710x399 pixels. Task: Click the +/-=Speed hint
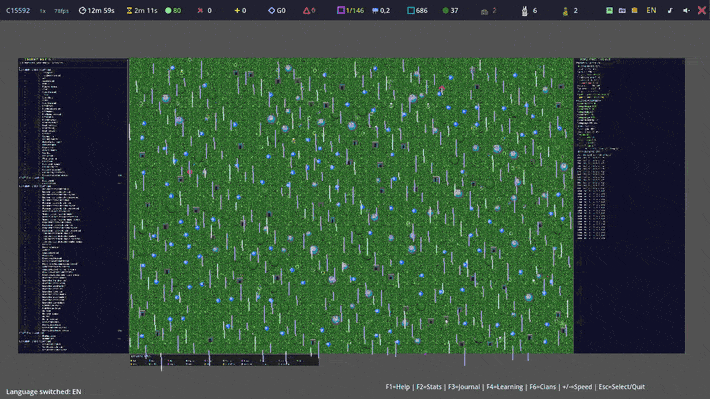(x=577, y=387)
